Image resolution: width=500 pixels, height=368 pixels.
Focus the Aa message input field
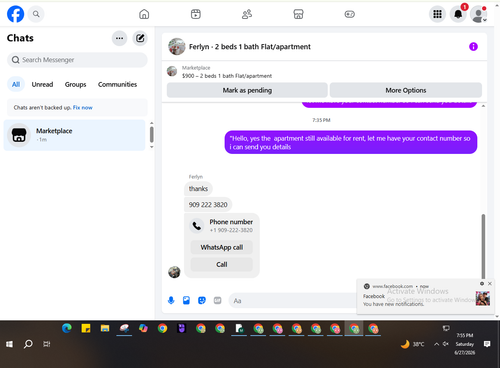[293, 301]
